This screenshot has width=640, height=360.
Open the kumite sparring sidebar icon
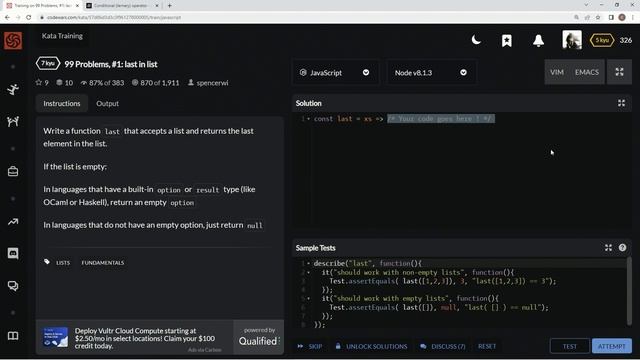13,121
